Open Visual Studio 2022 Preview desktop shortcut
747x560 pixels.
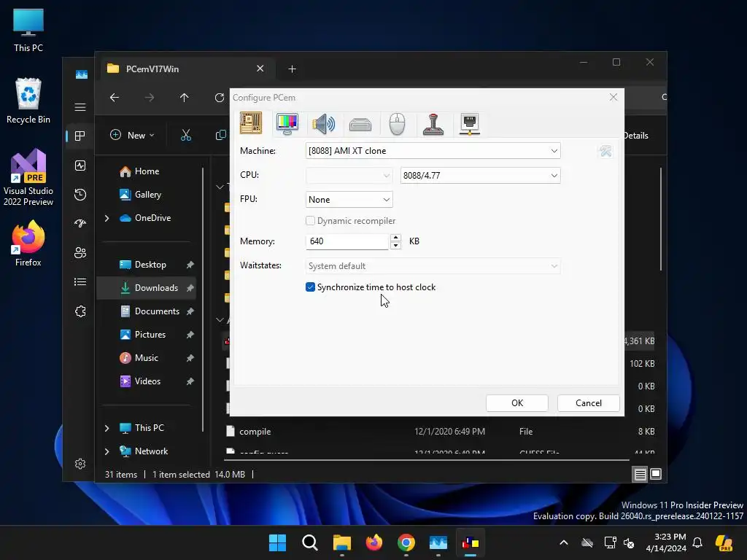coord(28,177)
